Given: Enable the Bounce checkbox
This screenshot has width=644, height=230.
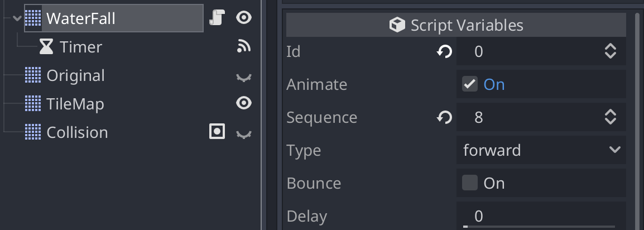Looking at the screenshot, I should pyautogui.click(x=469, y=183).
